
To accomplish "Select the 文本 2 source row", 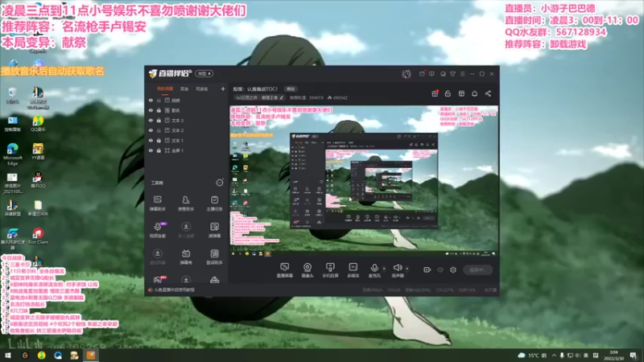I will click(187, 130).
